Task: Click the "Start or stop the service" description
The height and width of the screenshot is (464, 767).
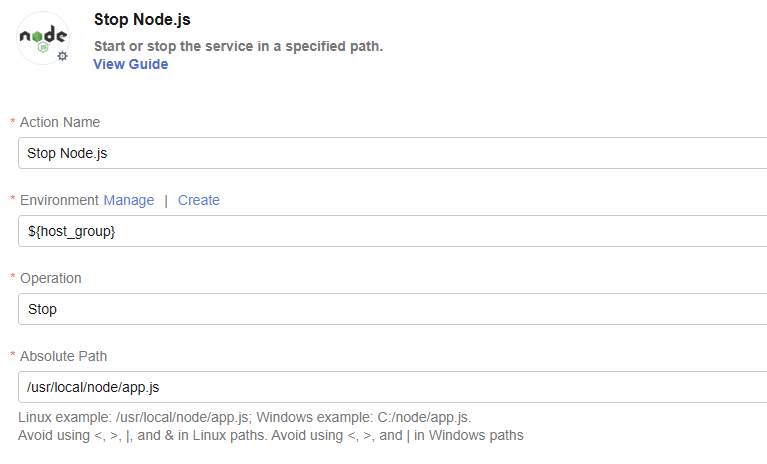Action: click(x=238, y=46)
